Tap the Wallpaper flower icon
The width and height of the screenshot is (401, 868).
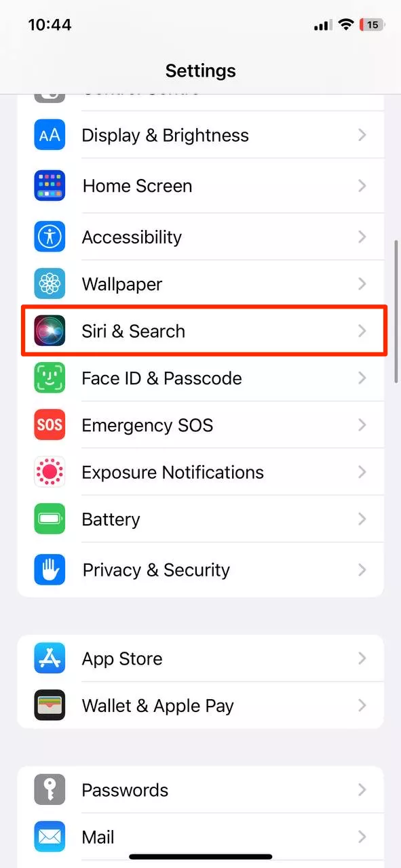(x=50, y=283)
